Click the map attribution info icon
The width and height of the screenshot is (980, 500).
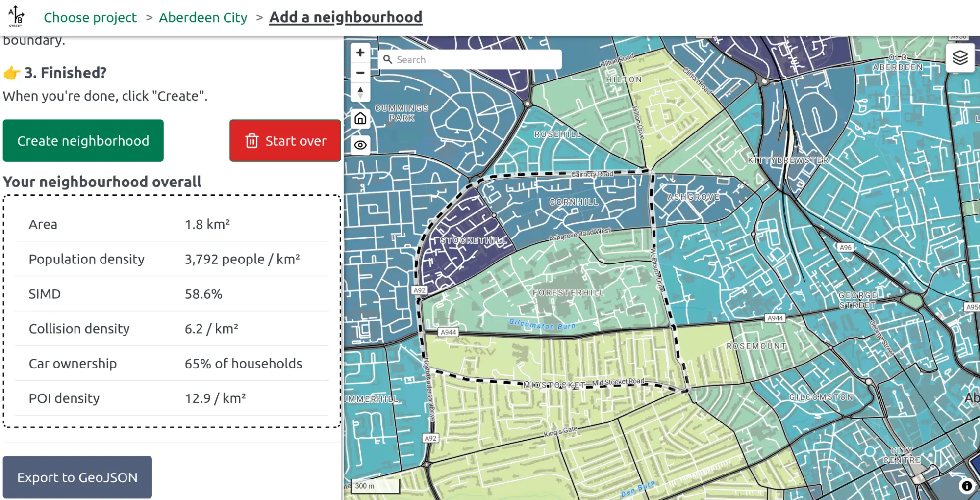967,486
